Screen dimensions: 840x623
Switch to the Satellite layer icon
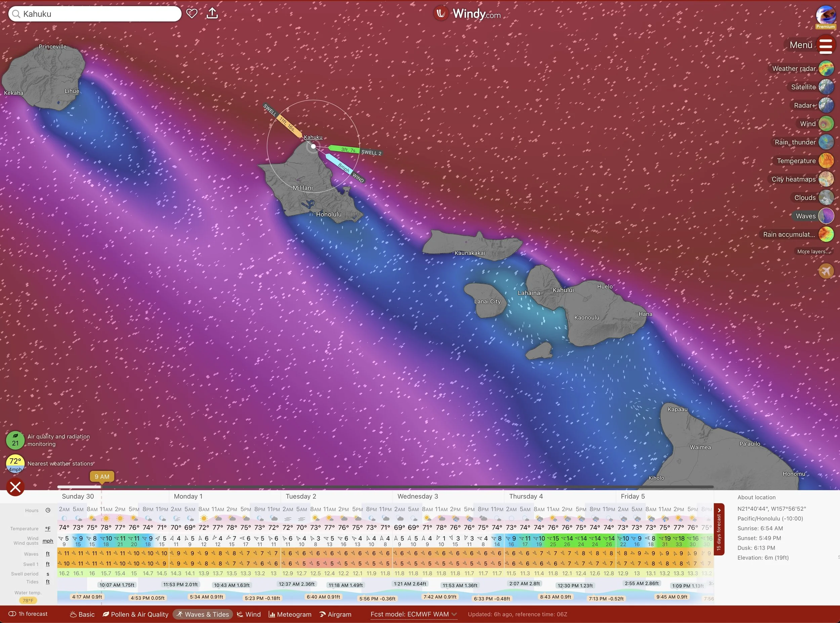coord(826,87)
